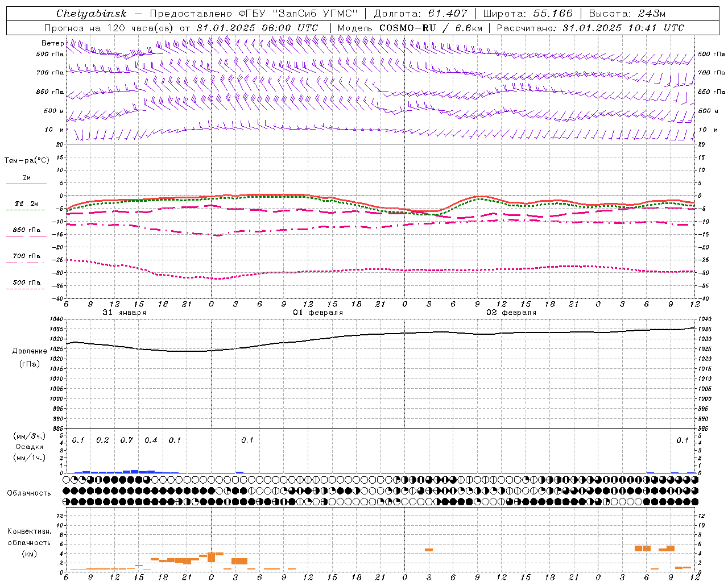Image resolution: width=728 pixels, height=582 pixels.
Task: Click the dotted pink legend sample under "500 гПа"
Action: (x=26, y=289)
